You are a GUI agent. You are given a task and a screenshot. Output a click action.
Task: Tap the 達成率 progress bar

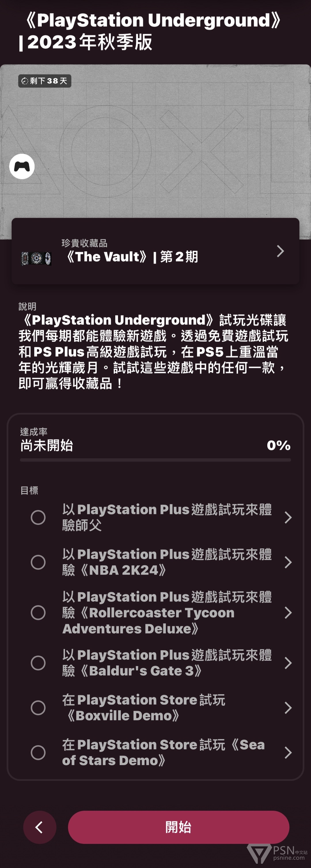[155, 460]
